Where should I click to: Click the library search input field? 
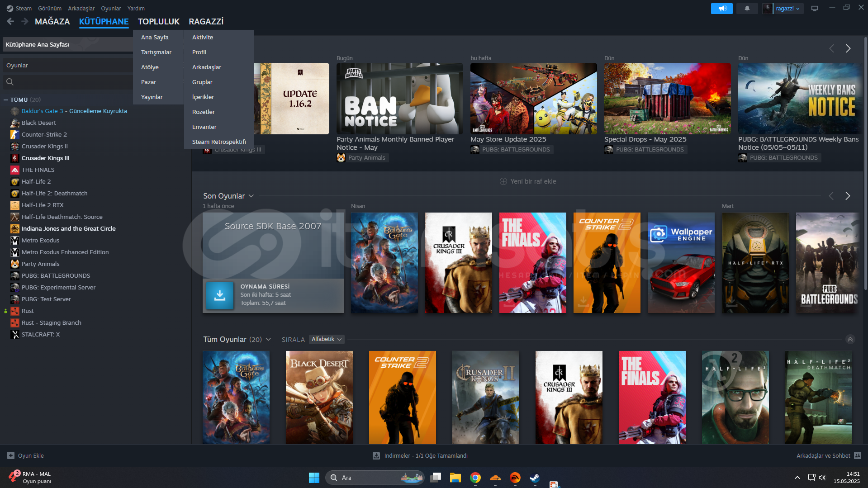(x=72, y=82)
